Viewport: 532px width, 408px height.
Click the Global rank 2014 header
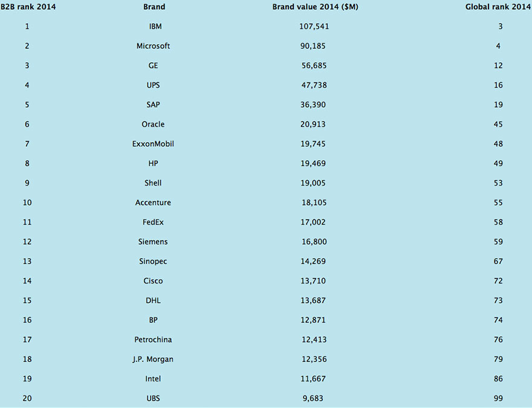pyautogui.click(x=498, y=7)
